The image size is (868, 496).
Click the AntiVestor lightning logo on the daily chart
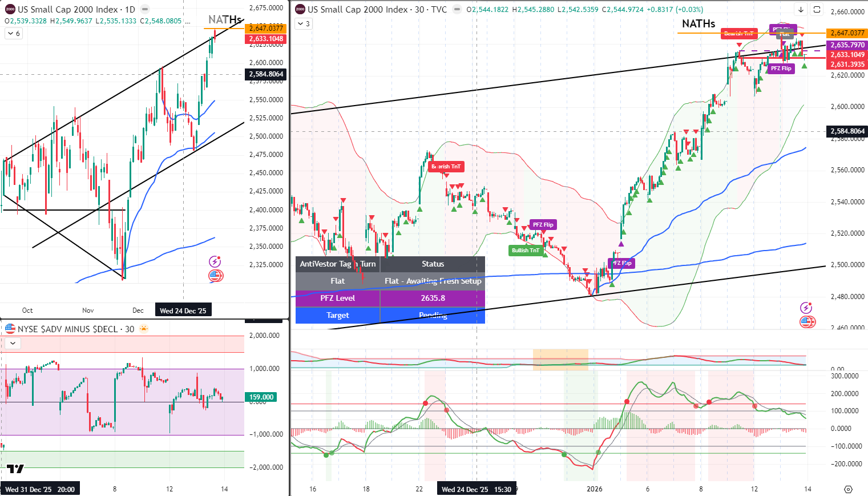coord(214,261)
